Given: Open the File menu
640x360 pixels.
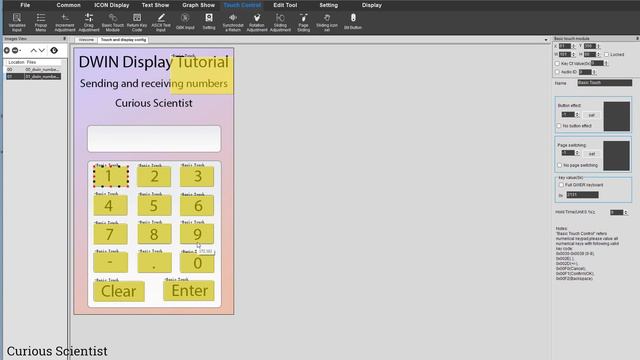Looking at the screenshot, I should pyautogui.click(x=25, y=5).
